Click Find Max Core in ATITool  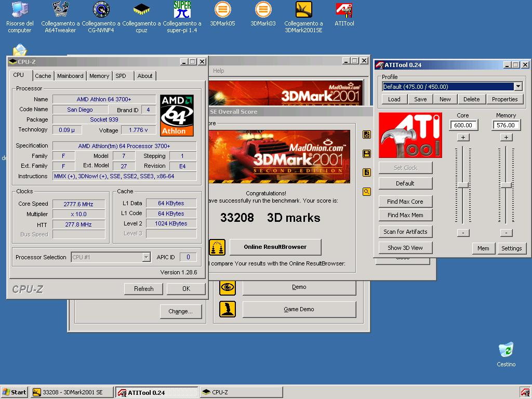pyautogui.click(x=405, y=202)
